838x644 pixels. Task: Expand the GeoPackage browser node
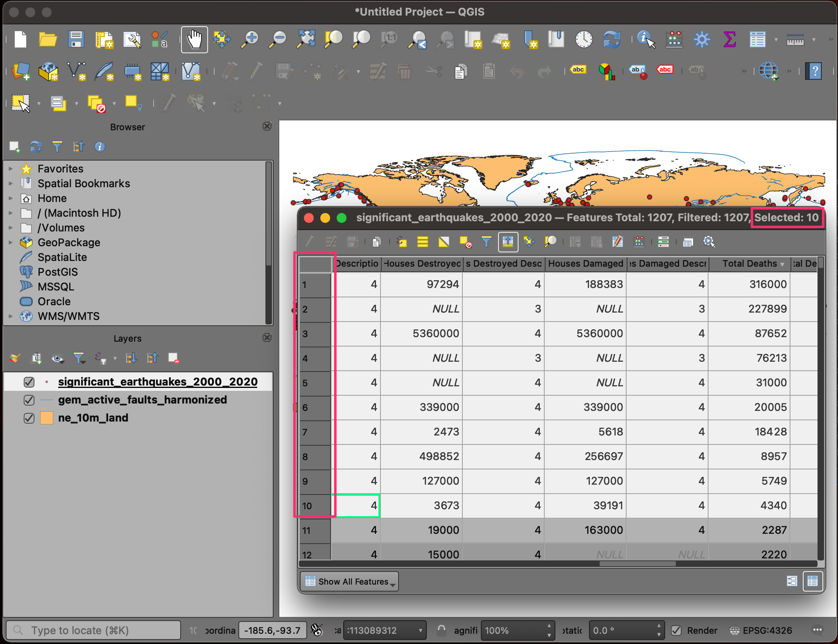tap(11, 243)
